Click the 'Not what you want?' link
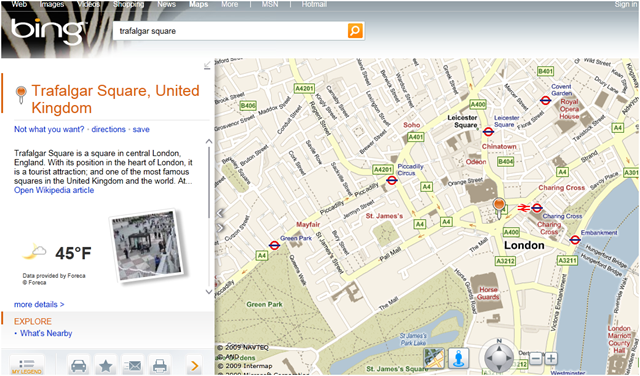Screen dimensions: 640x376 49,129
